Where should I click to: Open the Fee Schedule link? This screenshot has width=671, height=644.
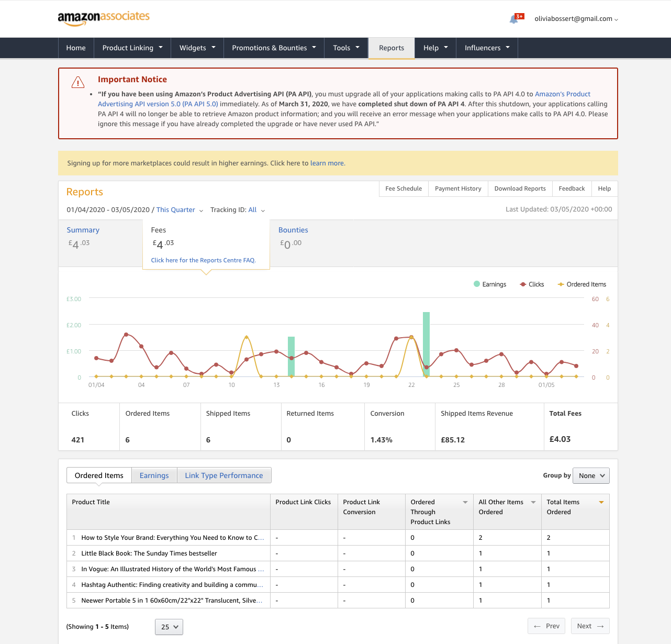pyautogui.click(x=404, y=188)
